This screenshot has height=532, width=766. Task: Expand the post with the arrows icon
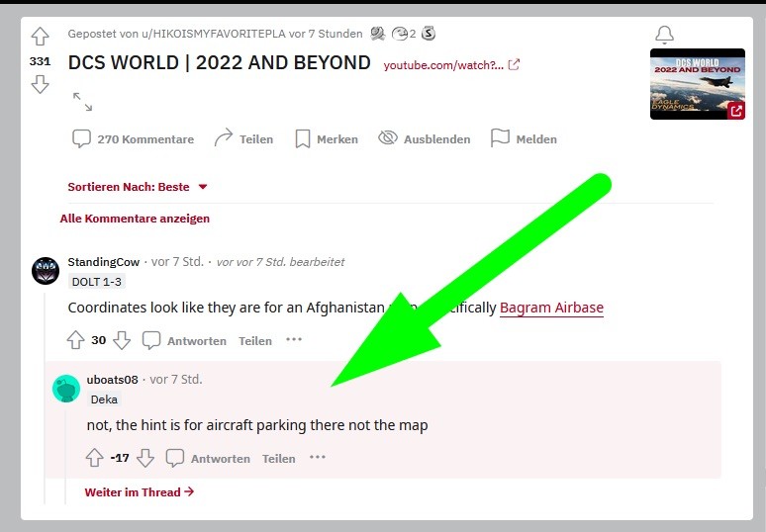coord(82,102)
